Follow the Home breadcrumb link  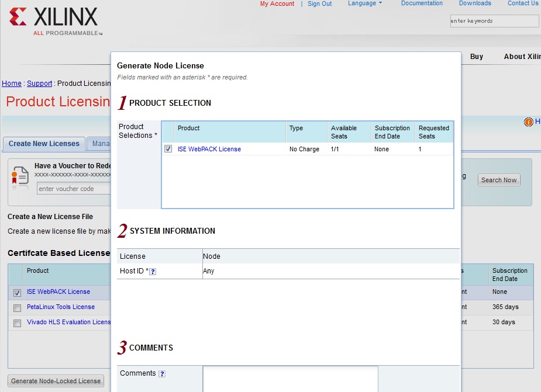click(11, 84)
